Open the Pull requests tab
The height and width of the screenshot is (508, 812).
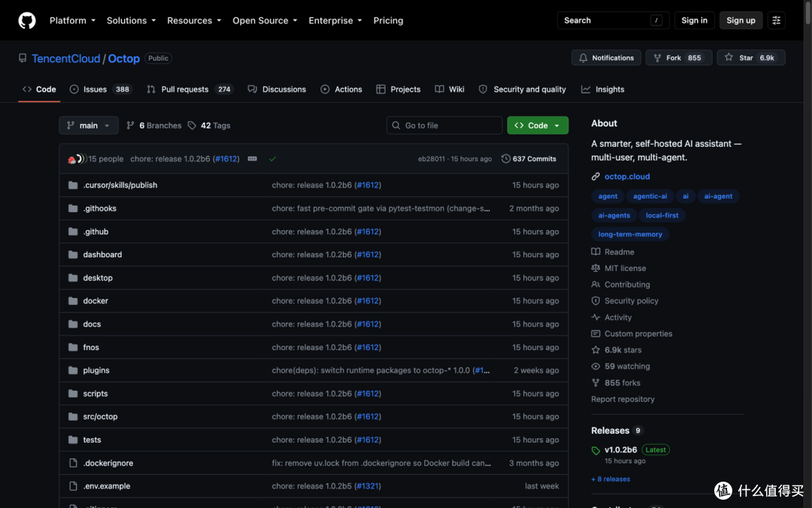point(190,89)
